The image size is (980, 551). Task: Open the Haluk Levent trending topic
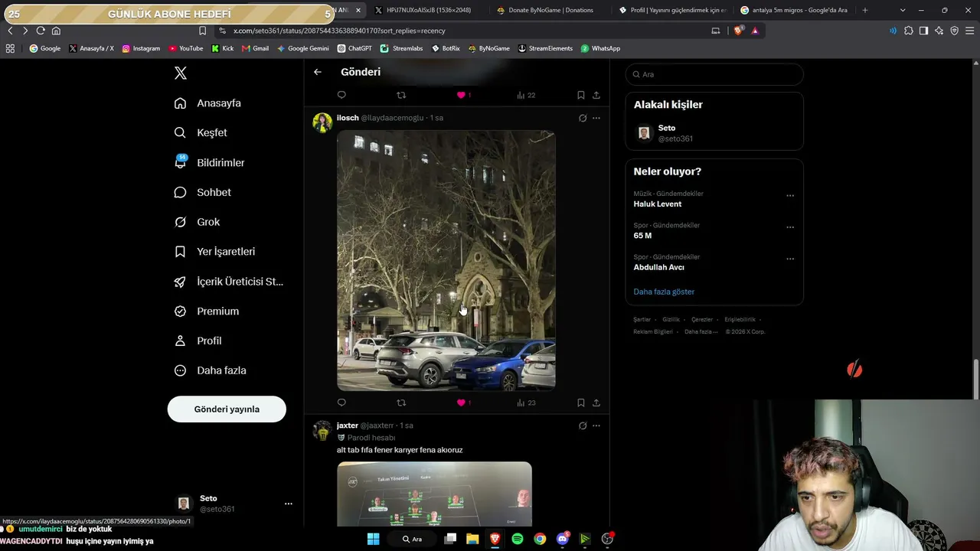(x=658, y=204)
